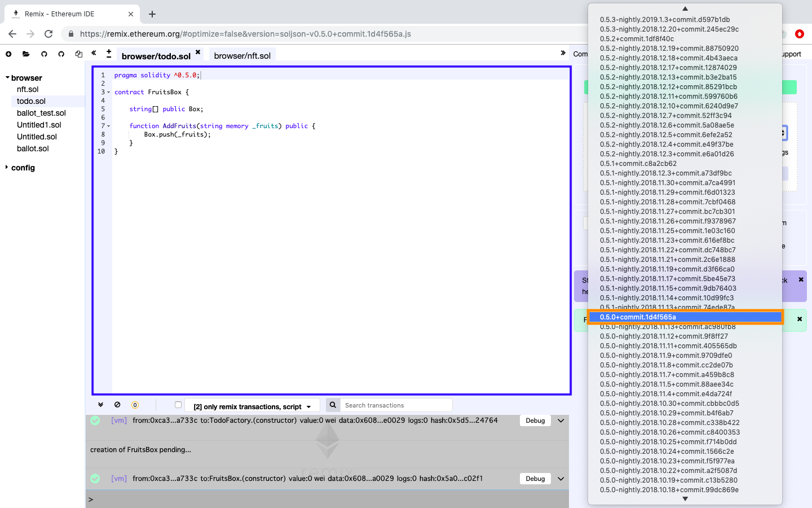Open local file via the folder icon
Screen dimensions: 812x508
click(26, 54)
